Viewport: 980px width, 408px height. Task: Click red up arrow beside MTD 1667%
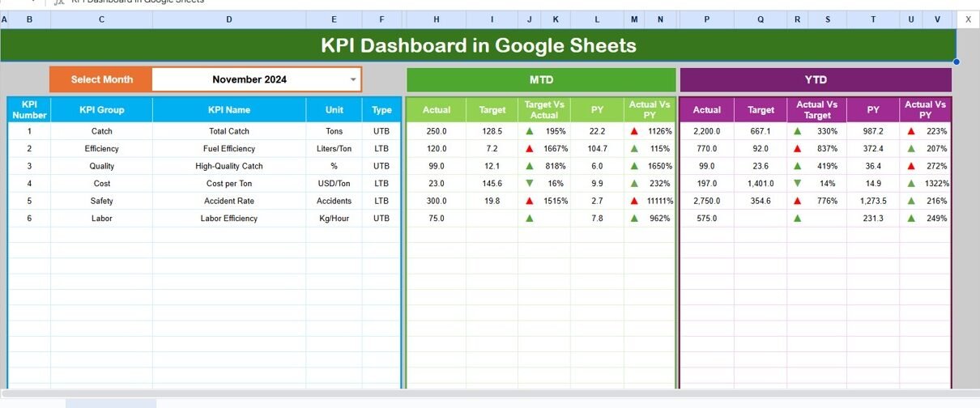[530, 149]
